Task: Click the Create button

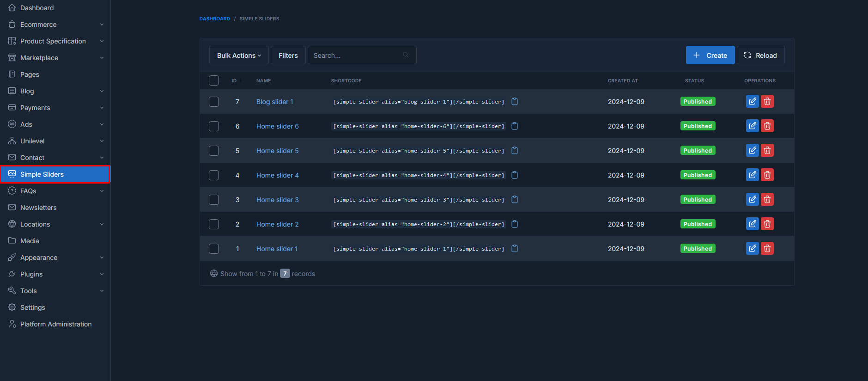Action: click(710, 55)
